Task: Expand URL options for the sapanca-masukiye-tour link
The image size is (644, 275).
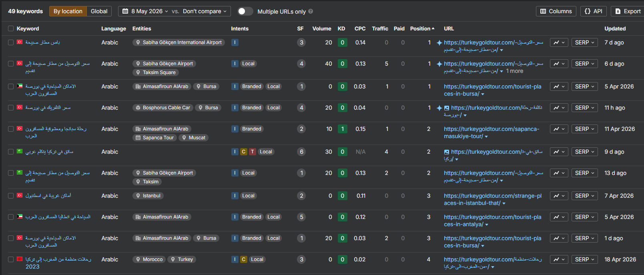Action: [486, 137]
